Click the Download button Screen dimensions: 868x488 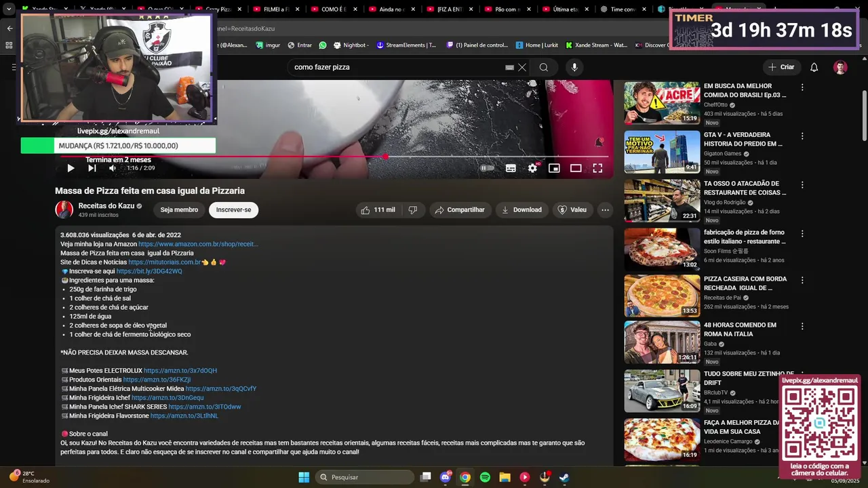point(521,210)
